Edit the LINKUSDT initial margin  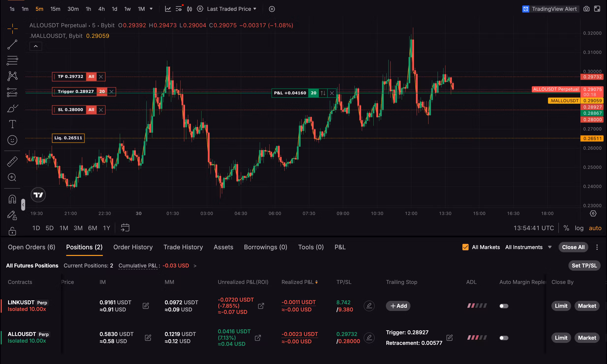(146, 306)
